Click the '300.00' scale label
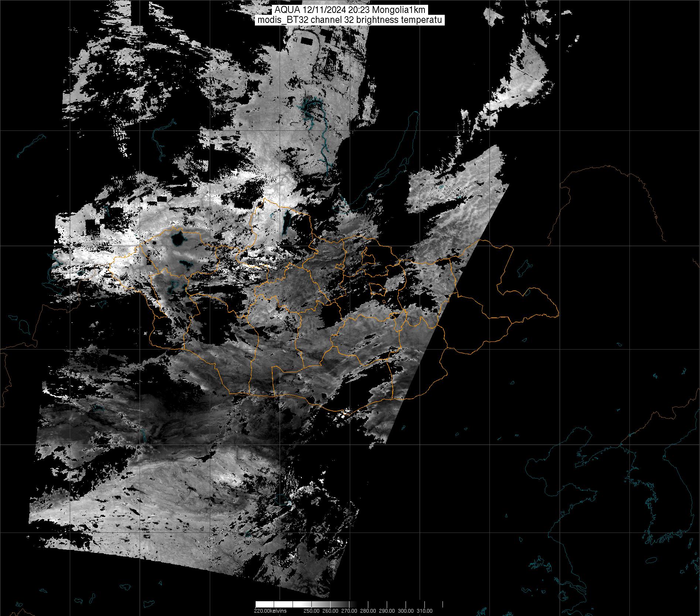The height and width of the screenshot is (616, 700). tap(406, 611)
